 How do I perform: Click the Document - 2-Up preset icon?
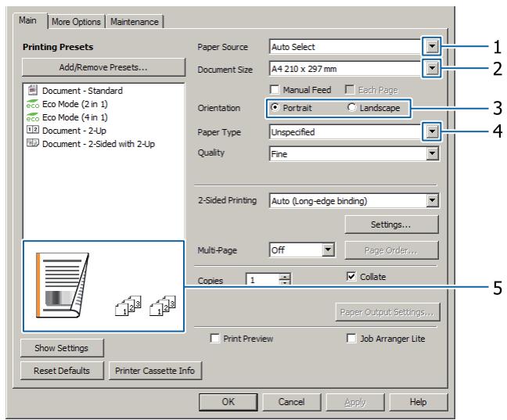pyautogui.click(x=33, y=130)
